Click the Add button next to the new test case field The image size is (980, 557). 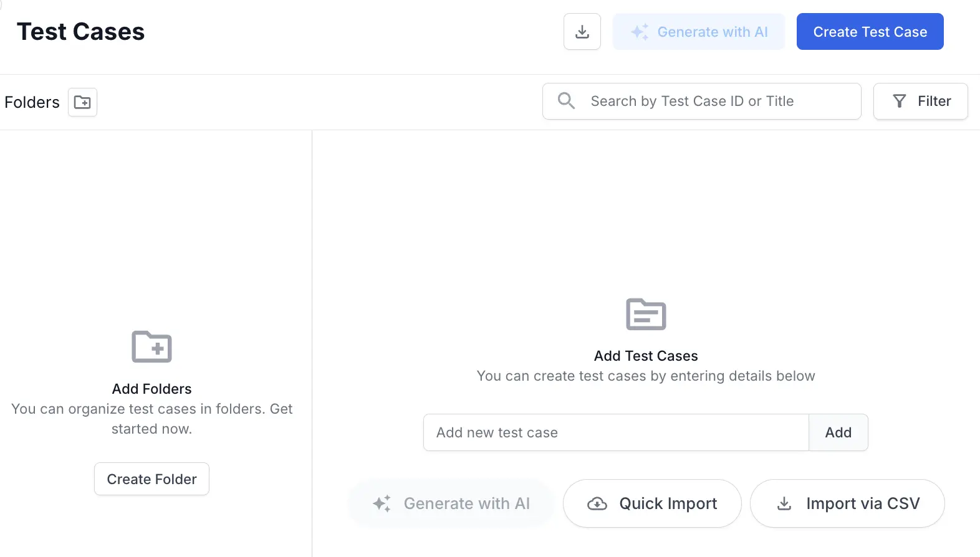click(838, 432)
